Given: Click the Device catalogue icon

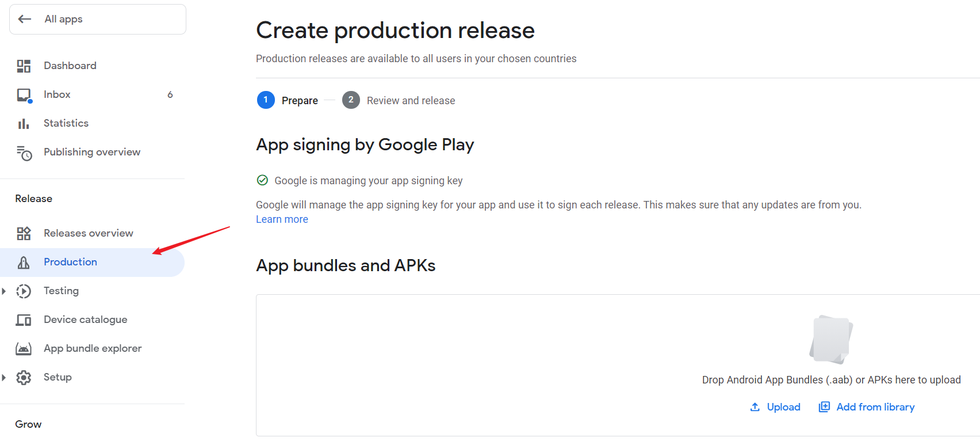Looking at the screenshot, I should [x=24, y=319].
